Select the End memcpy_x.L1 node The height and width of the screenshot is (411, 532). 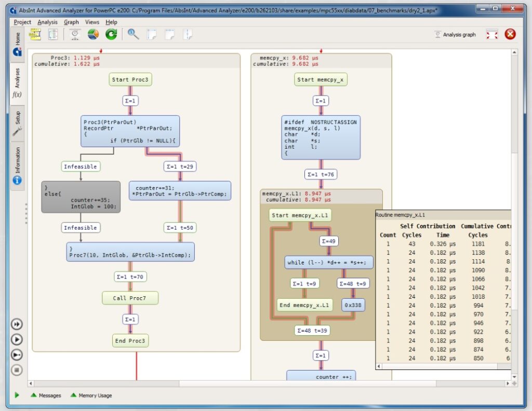pos(304,305)
